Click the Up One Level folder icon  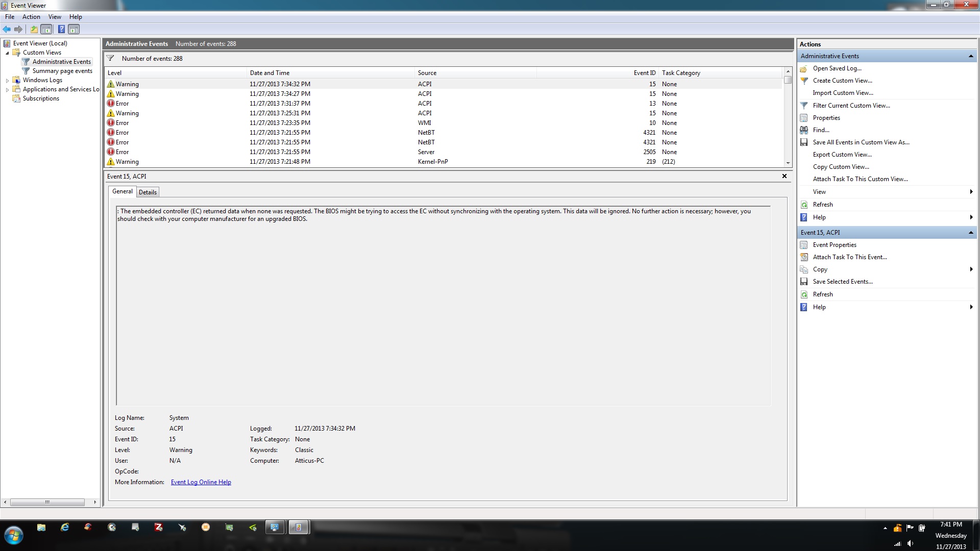pos(34,30)
